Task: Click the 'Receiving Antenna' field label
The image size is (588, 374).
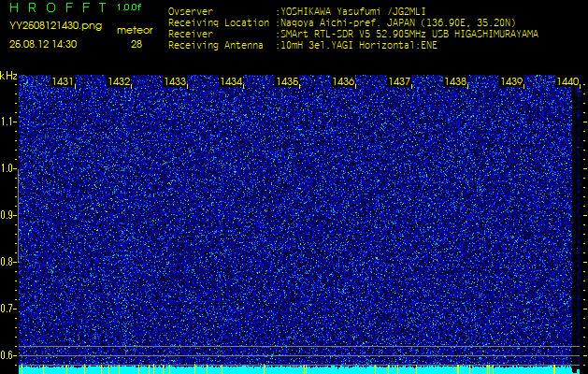Action: (x=216, y=46)
